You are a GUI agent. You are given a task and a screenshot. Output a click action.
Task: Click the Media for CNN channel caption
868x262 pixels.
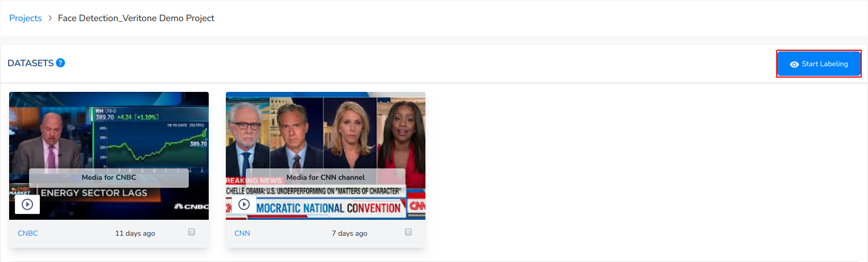pyautogui.click(x=326, y=178)
